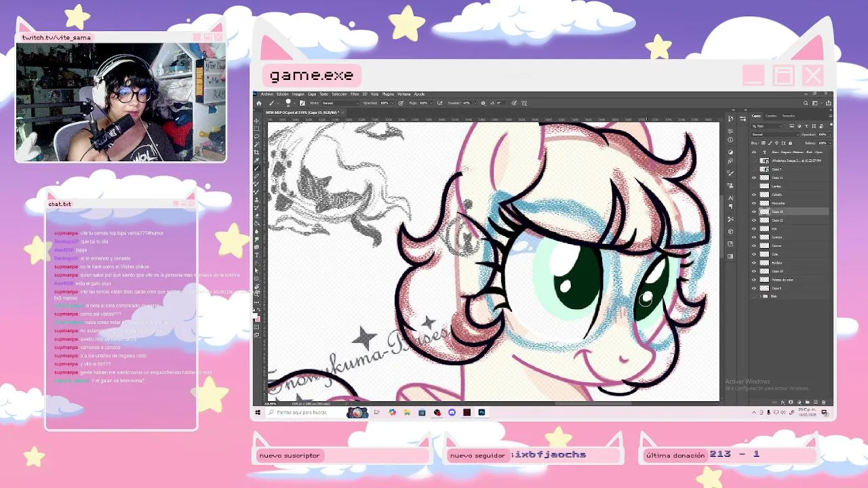Open the Adjustments panel icon in side dock
Image resolution: width=868 pixels, height=488 pixels.
click(730, 152)
